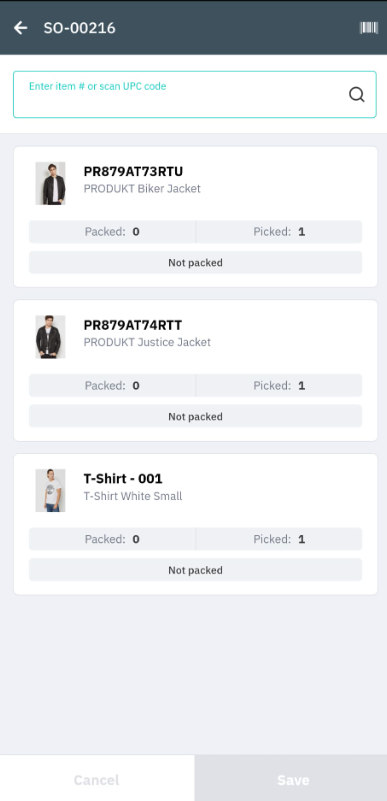Tap Not packed under Justice Jacket

tap(196, 416)
